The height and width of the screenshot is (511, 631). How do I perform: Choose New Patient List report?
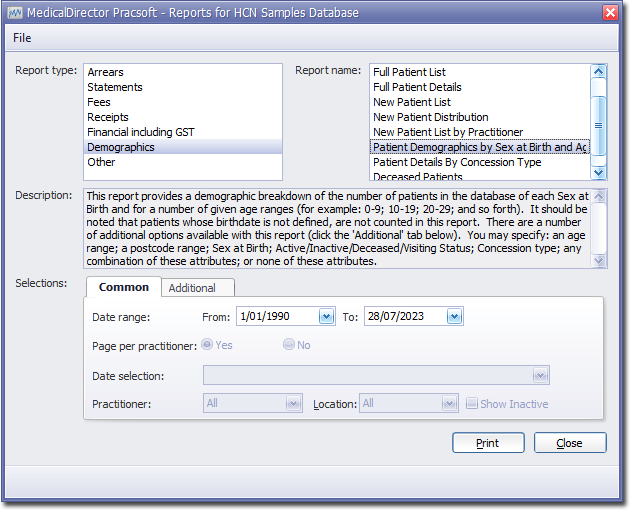pos(480,102)
